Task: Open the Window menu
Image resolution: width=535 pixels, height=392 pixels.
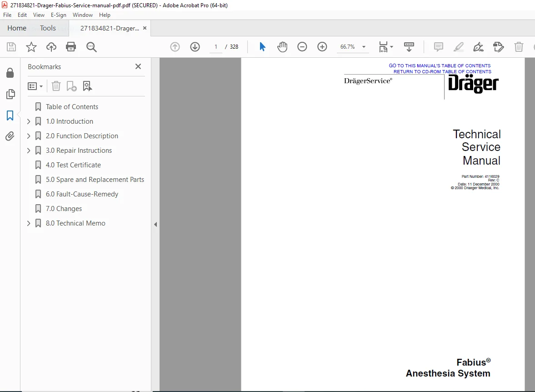Action: point(83,15)
